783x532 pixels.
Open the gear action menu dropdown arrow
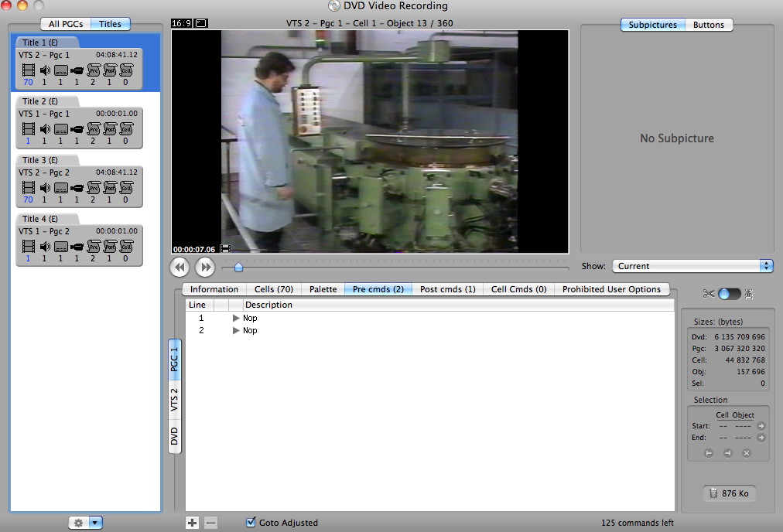tap(95, 523)
